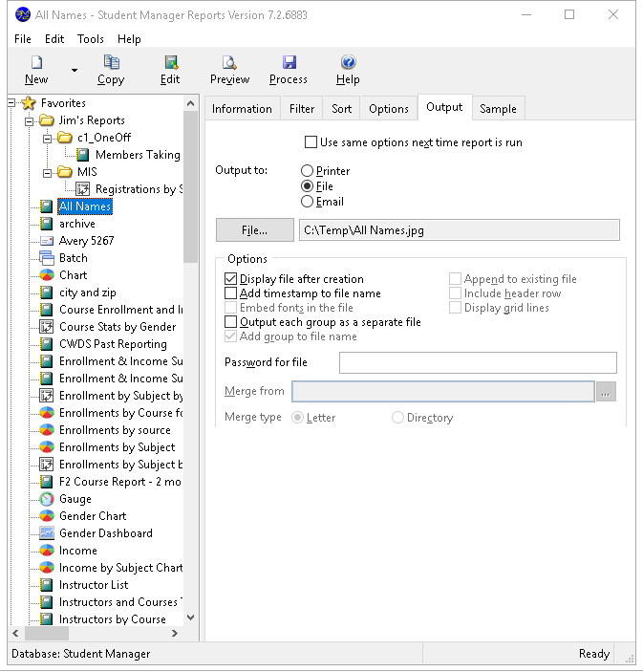
Task: Open the Tools menu
Action: click(91, 39)
